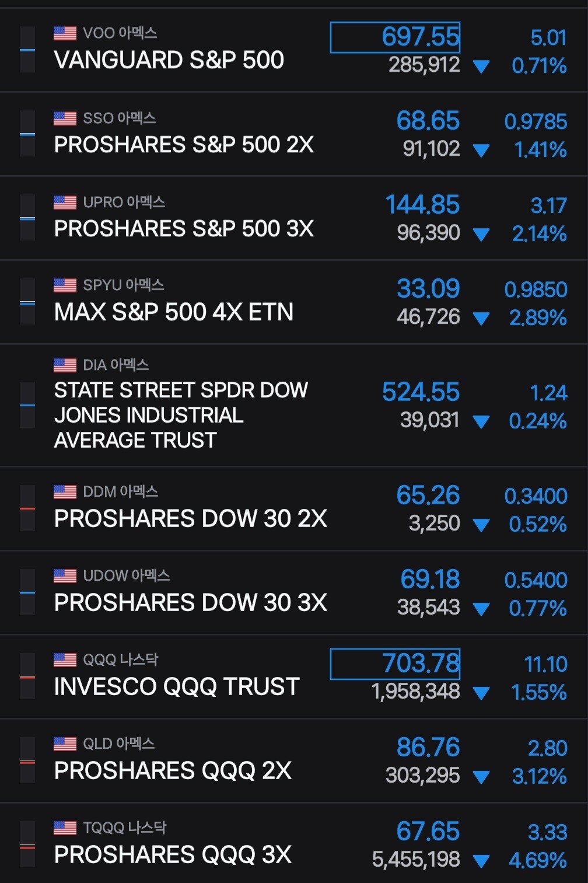Click the mini candlestick icon for DIA
The image size is (588, 883).
[x=27, y=405]
